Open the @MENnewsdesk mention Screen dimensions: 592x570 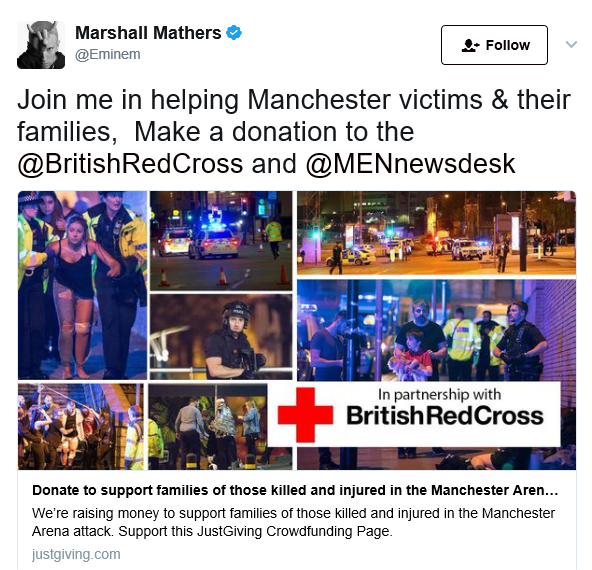[410, 164]
